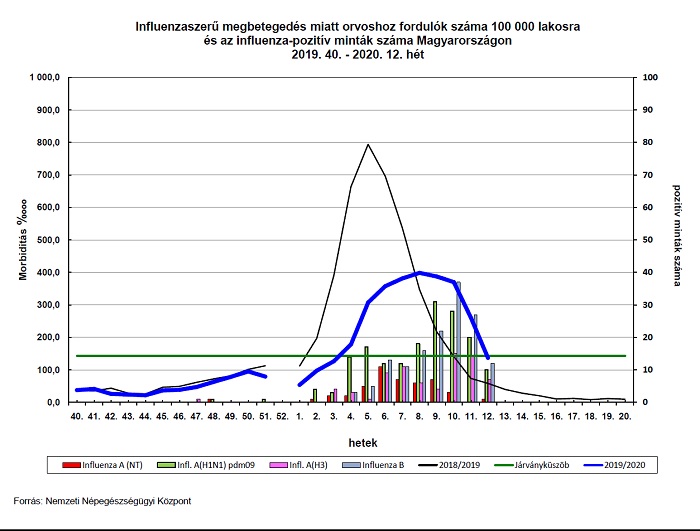The image size is (700, 531).
Task: Click the '1 000,0' value on left axis
Action: (x=46, y=77)
